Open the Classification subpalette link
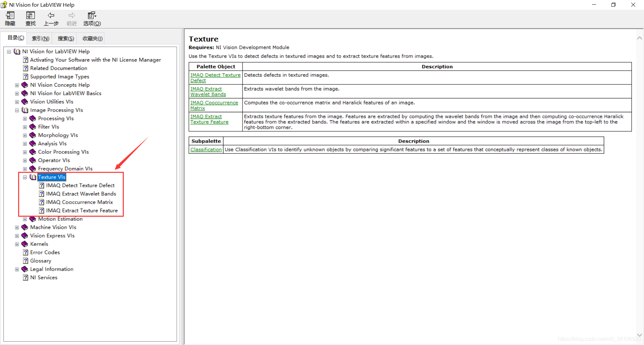Screen dimensions: 644x345 [x=206, y=149]
